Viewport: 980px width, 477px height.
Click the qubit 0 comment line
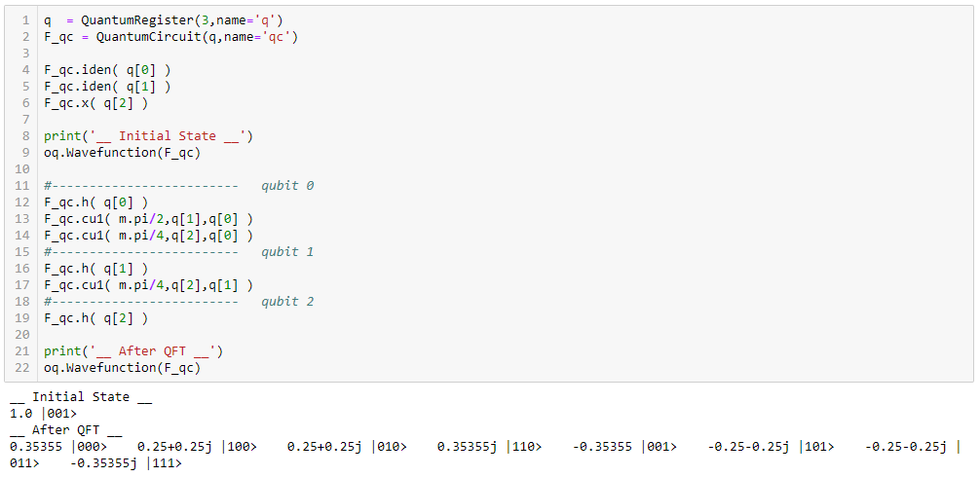(x=178, y=185)
